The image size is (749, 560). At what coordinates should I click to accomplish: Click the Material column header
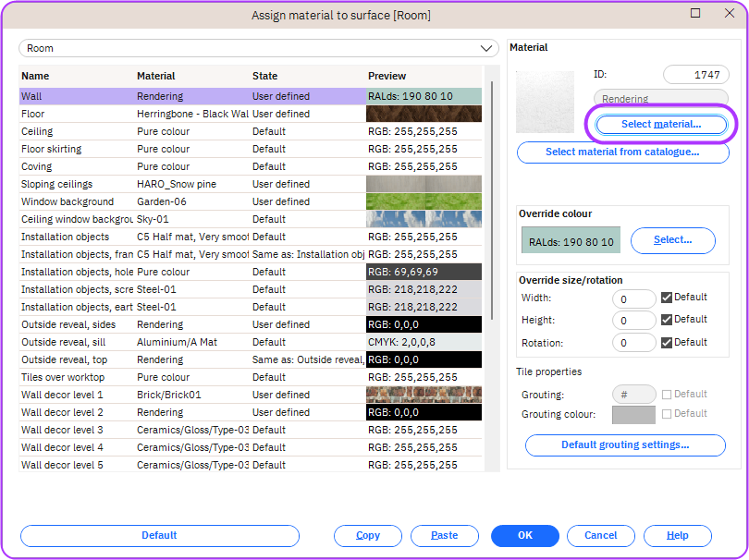[x=155, y=76]
